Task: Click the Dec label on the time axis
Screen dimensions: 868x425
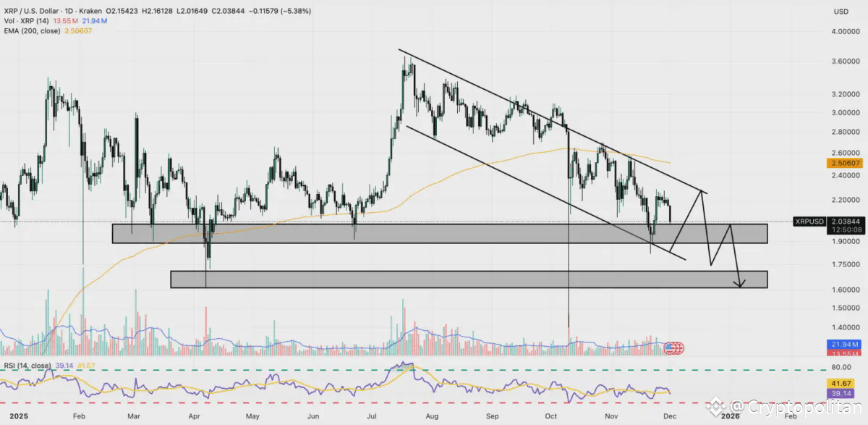Action: (x=672, y=416)
